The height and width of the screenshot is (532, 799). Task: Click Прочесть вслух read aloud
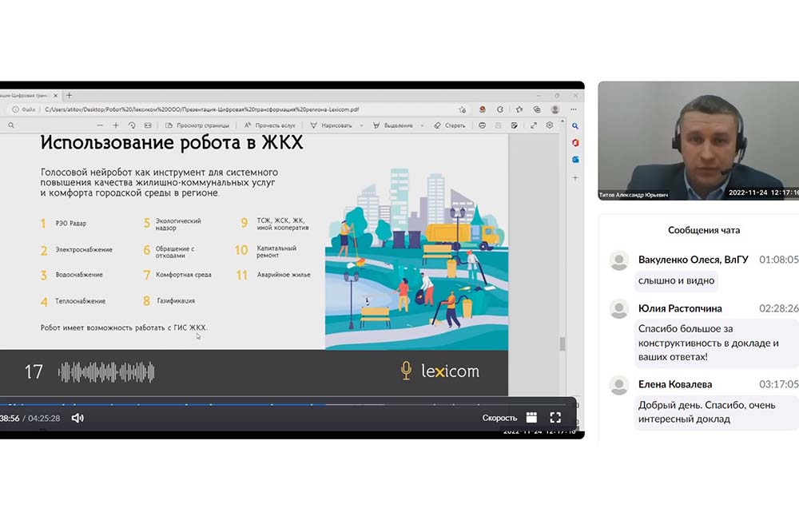tap(270, 125)
